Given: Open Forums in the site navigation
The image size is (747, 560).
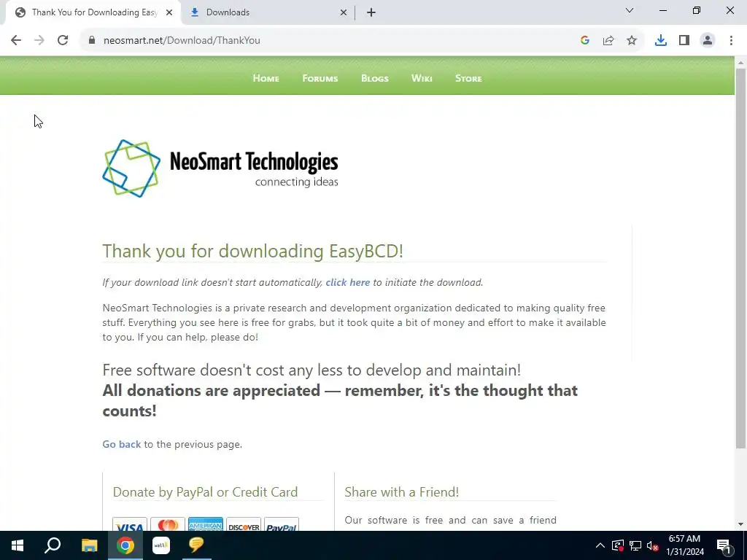Looking at the screenshot, I should [320, 78].
